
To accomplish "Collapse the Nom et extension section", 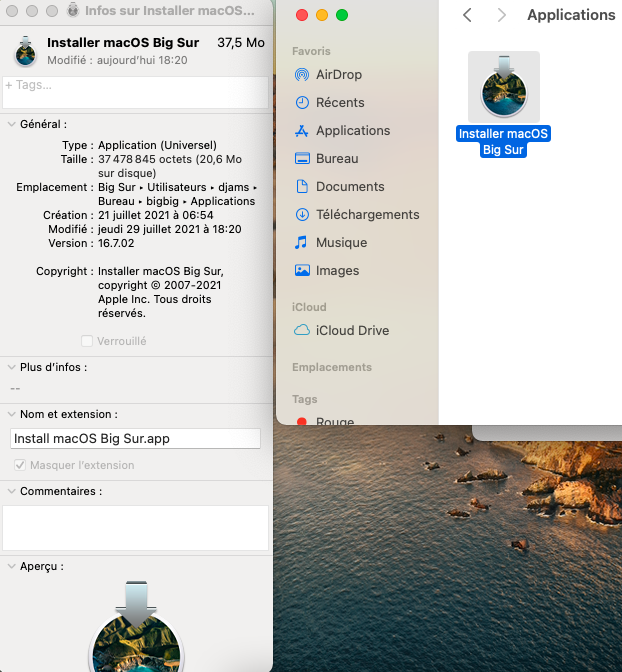I will (12, 414).
